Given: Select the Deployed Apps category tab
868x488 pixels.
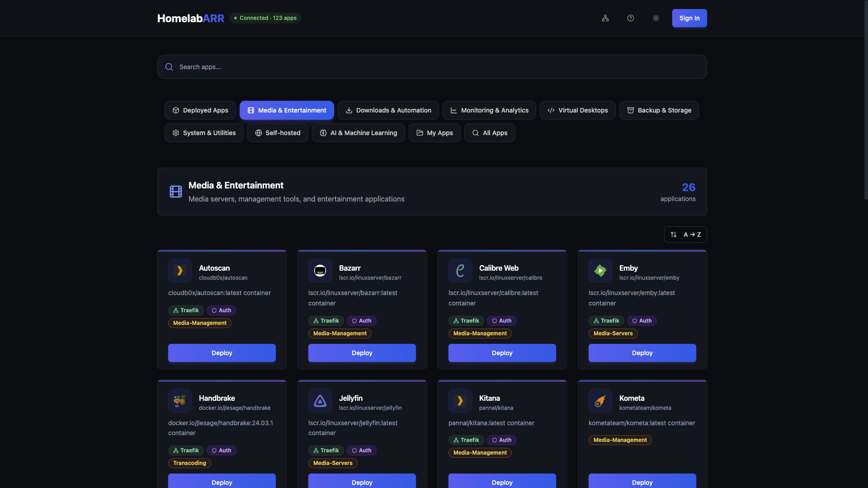Looking at the screenshot, I should [x=200, y=110].
